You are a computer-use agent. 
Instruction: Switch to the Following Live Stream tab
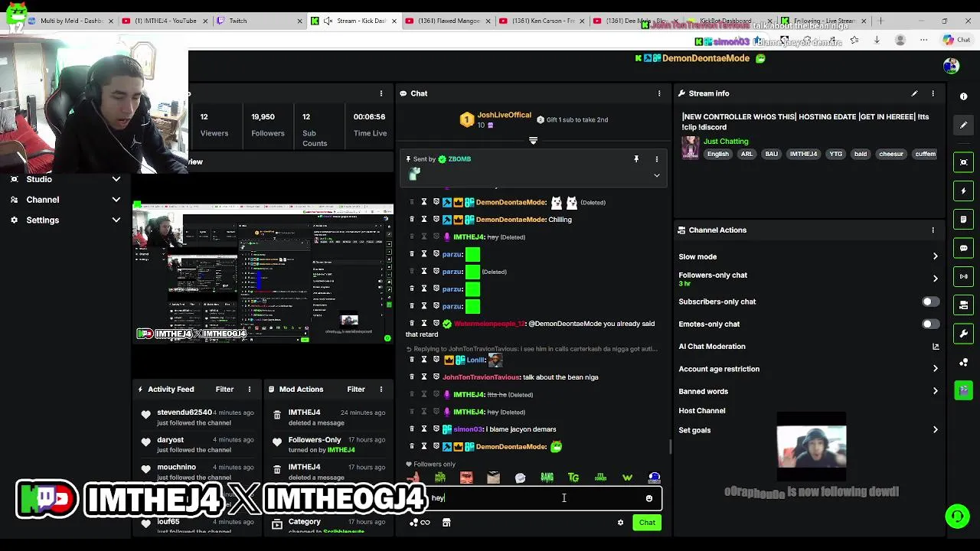(x=825, y=21)
